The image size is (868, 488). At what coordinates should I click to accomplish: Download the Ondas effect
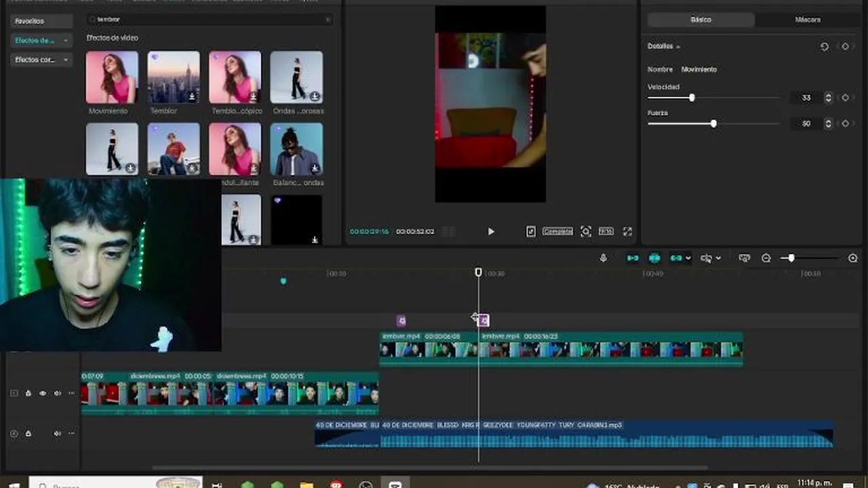pos(315,96)
